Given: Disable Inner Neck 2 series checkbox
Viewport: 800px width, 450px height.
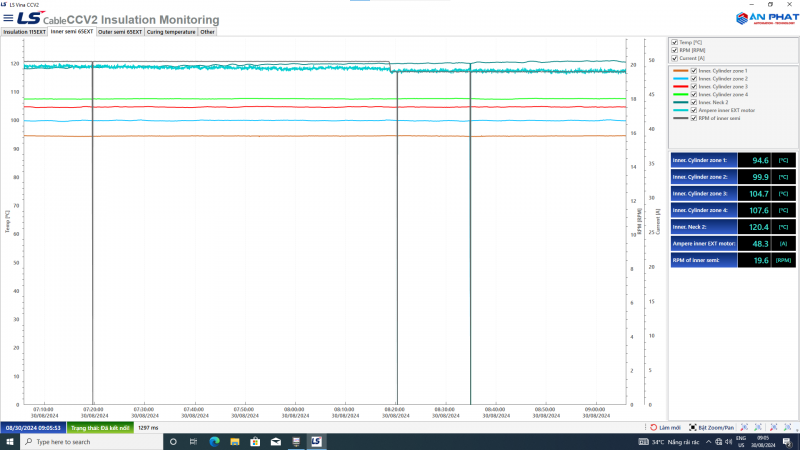Looking at the screenshot, I should click(x=694, y=102).
